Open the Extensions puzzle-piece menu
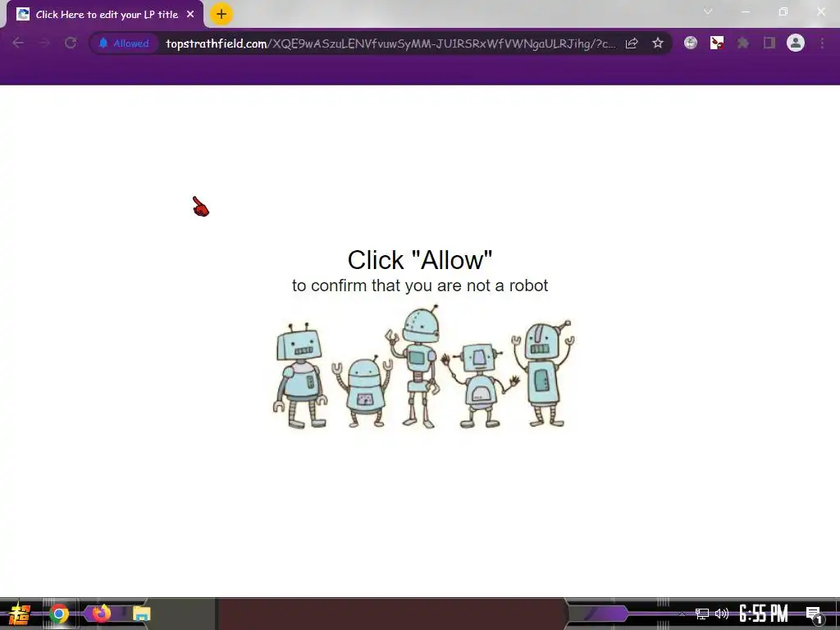 [x=743, y=43]
